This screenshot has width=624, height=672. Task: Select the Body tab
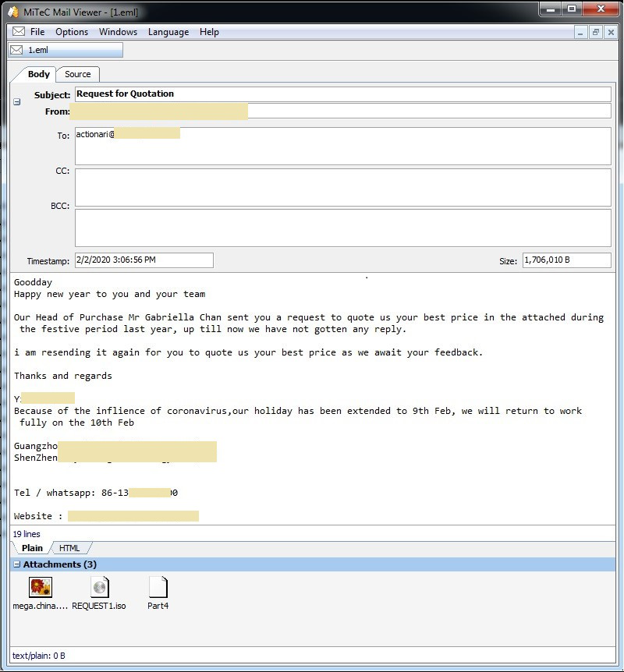[x=38, y=75]
